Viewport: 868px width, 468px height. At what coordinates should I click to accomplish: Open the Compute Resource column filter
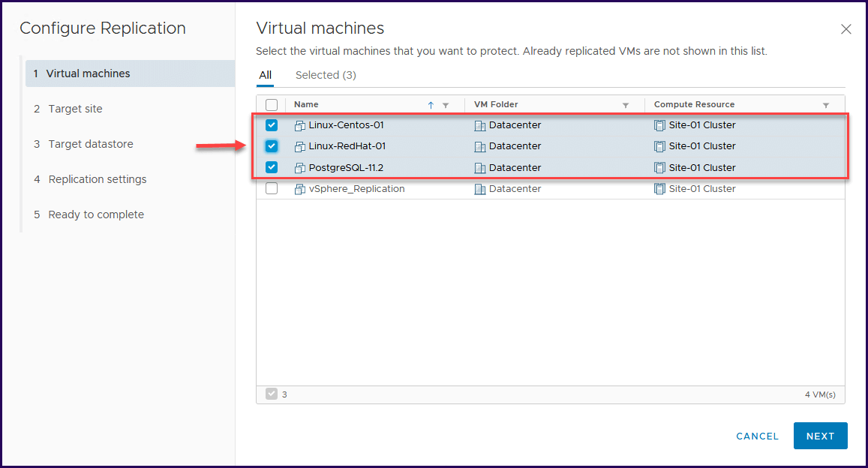coord(826,105)
